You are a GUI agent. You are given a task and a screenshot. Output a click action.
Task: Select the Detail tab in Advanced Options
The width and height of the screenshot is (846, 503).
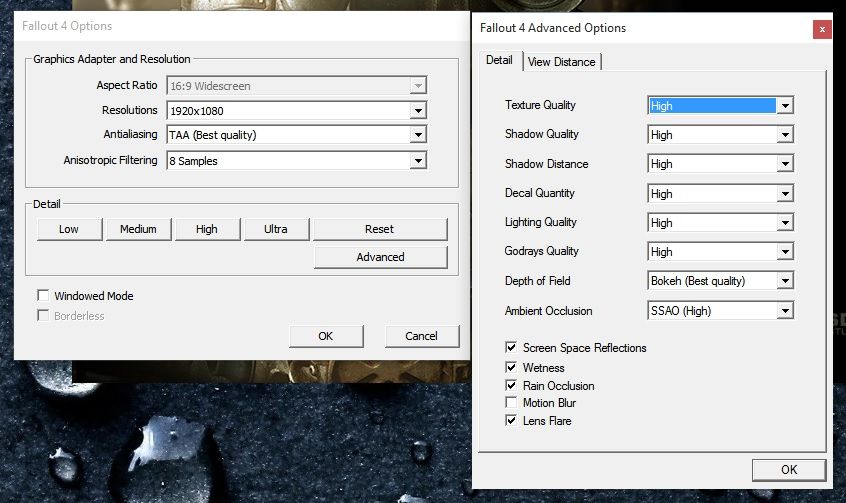point(499,60)
